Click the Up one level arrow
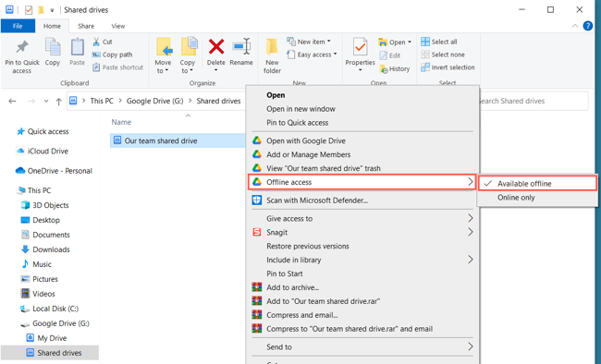 [x=58, y=101]
